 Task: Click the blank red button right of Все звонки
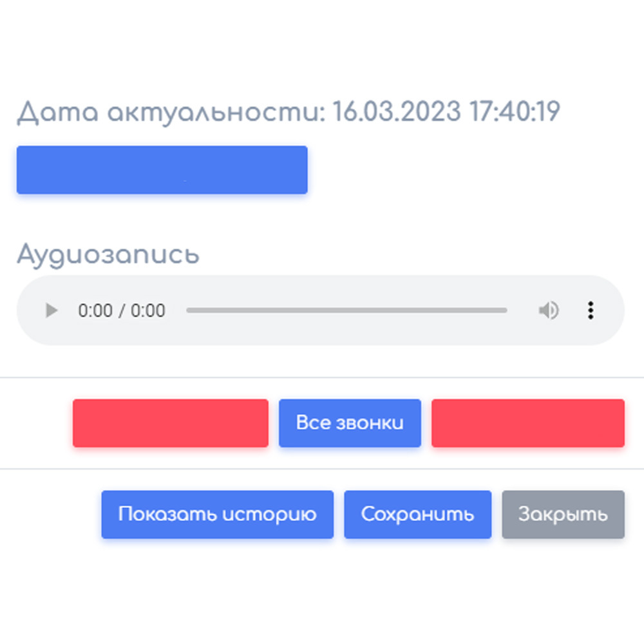527,423
